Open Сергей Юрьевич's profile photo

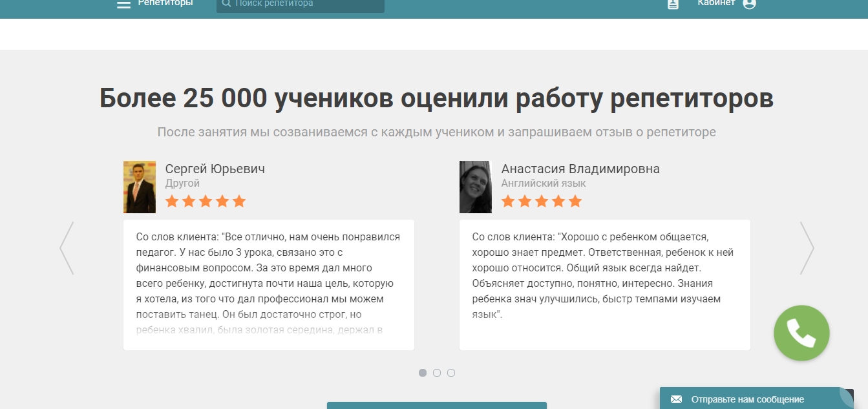pyautogui.click(x=139, y=187)
